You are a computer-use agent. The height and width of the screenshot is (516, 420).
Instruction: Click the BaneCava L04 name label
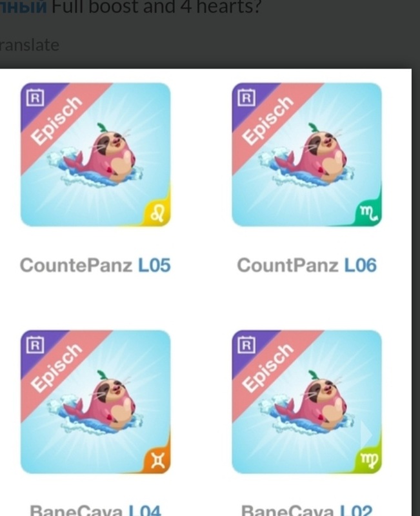pos(95,510)
